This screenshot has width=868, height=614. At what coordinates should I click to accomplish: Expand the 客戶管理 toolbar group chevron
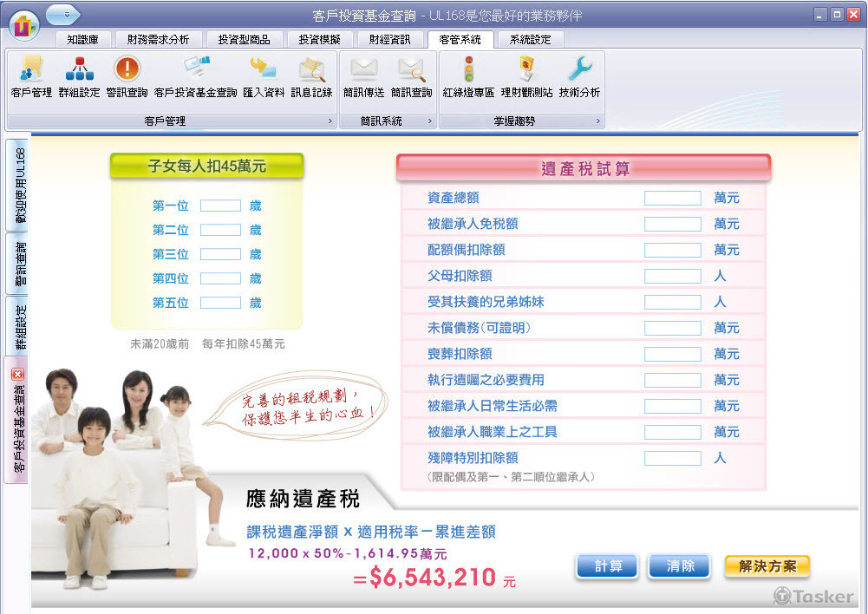point(328,121)
